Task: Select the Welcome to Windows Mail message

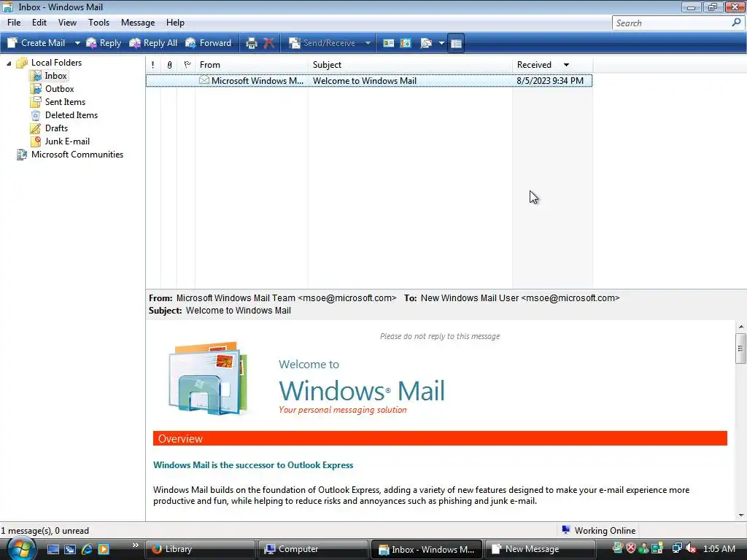Action: click(369, 80)
